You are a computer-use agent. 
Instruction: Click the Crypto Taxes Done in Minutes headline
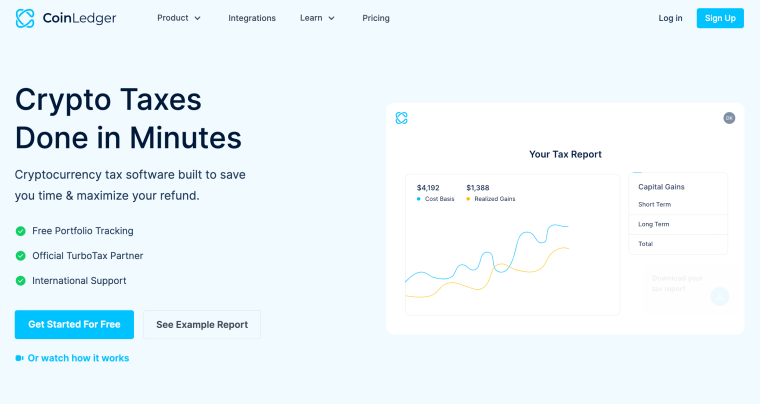click(x=128, y=119)
